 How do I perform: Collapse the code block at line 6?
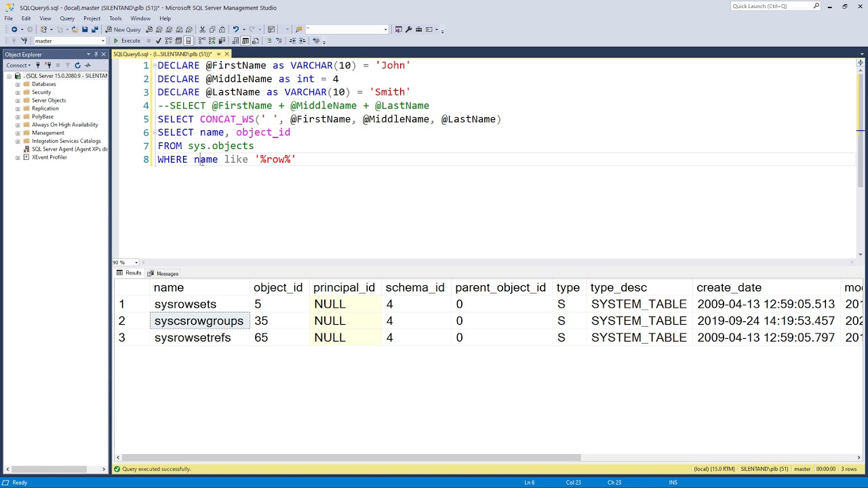pyautogui.click(x=153, y=132)
